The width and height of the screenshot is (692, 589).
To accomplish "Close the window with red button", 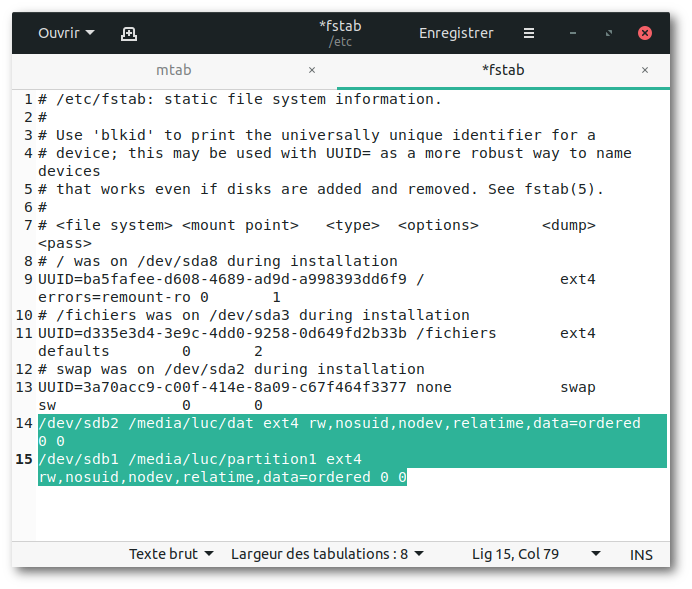I will point(645,33).
